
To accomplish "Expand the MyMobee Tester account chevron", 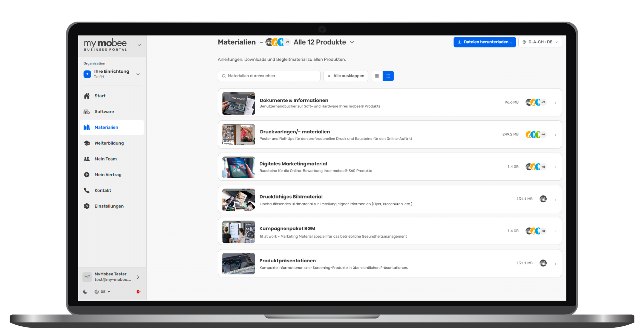I will tap(138, 277).
